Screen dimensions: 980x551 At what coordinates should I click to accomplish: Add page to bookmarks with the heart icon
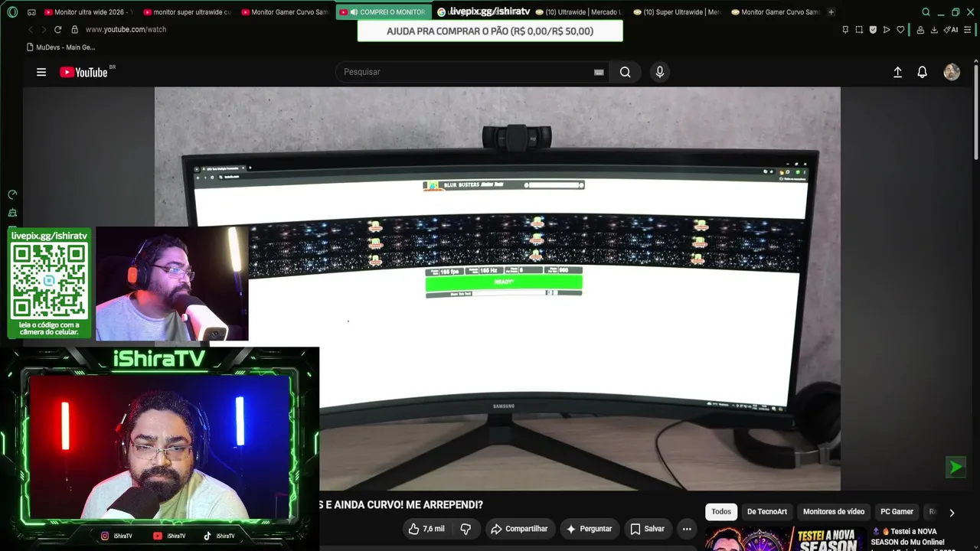(x=900, y=30)
